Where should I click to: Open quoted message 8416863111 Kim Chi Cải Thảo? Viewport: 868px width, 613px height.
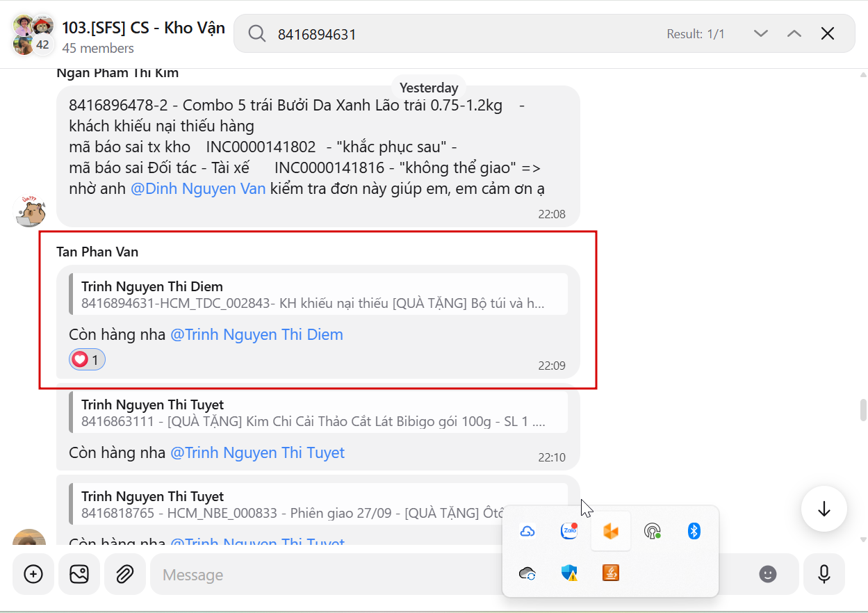pos(318,412)
